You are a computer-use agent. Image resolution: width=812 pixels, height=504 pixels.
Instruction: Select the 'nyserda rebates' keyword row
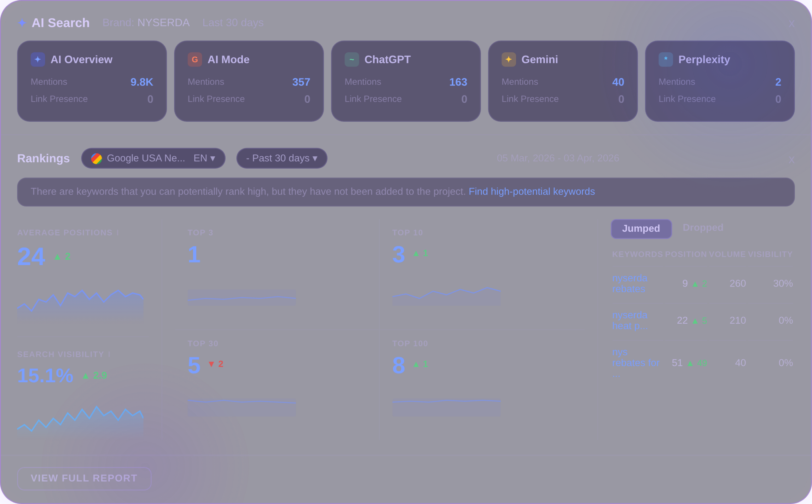tap(630, 283)
